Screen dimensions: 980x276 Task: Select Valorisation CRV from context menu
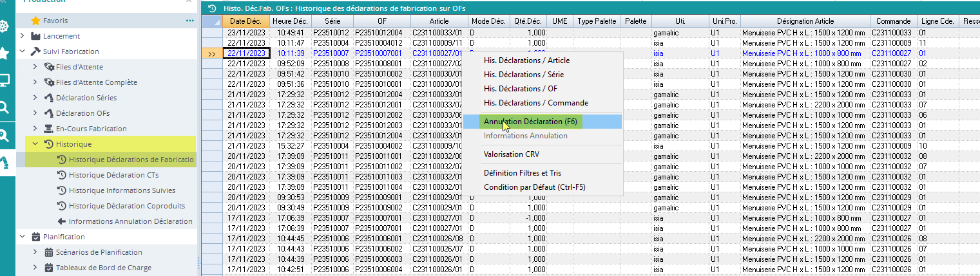point(512,154)
